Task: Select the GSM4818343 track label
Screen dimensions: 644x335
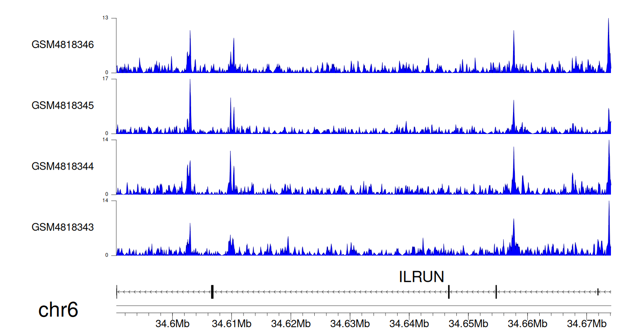Action: (63, 227)
